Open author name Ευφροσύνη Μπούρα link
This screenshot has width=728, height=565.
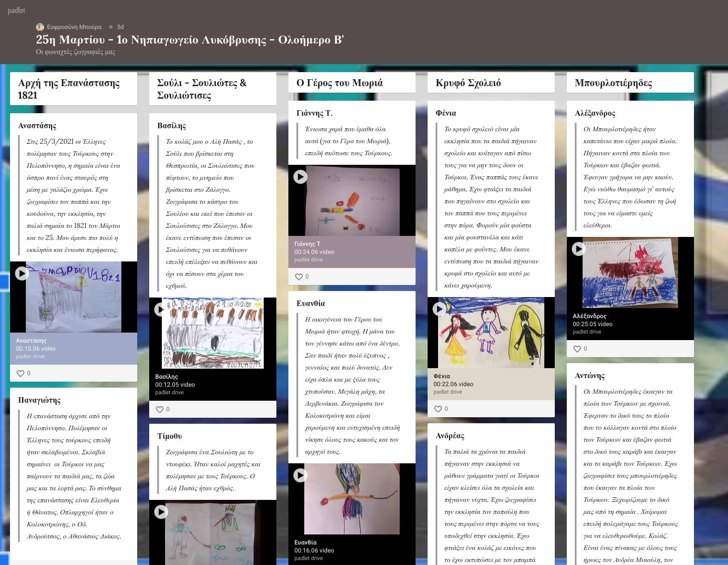74,27
